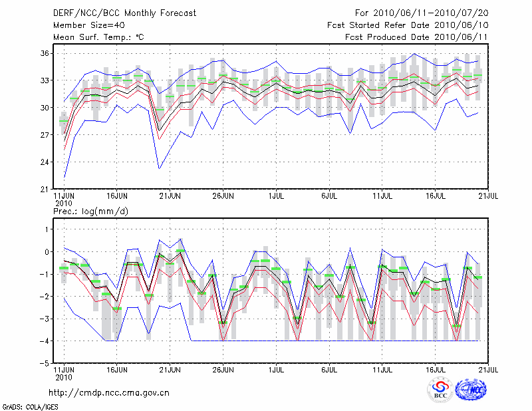Click the GrADS: COLA/IGES credit text

[29, 406]
